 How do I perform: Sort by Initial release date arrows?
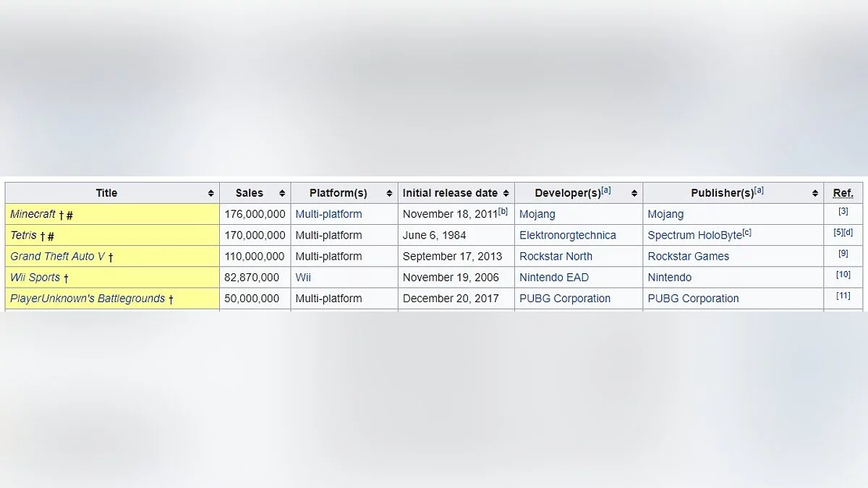(x=506, y=193)
